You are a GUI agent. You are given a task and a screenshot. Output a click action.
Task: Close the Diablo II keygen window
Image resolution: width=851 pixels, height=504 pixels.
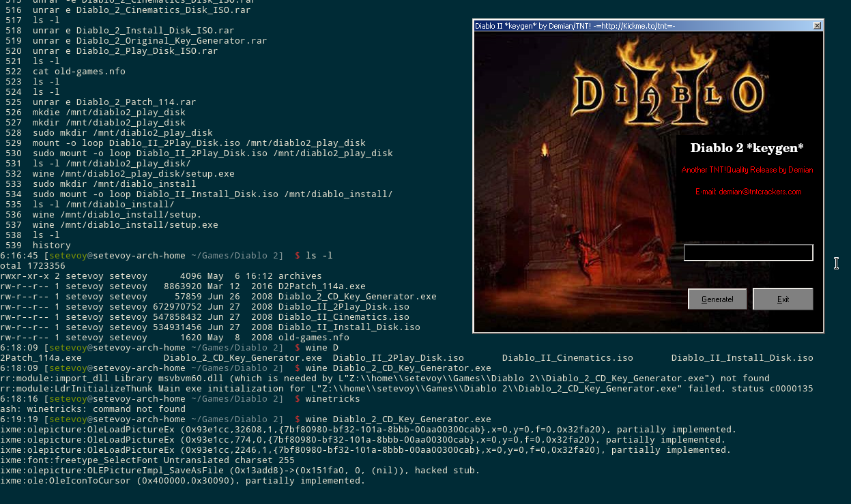click(817, 26)
